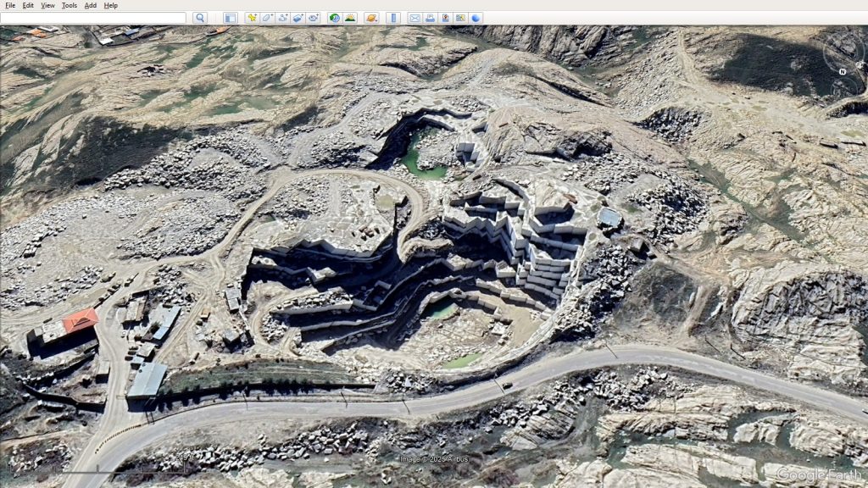Open the File menu
The height and width of the screenshot is (488, 868).
click(10, 5)
